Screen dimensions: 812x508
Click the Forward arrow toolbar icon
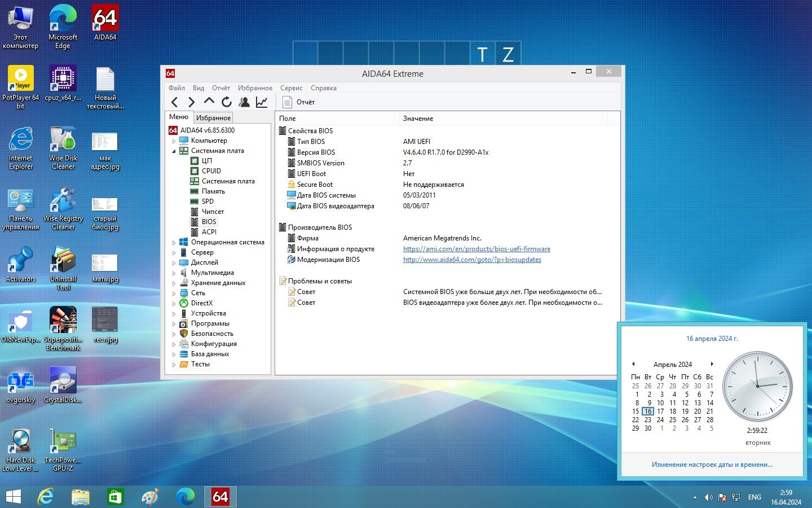point(192,102)
